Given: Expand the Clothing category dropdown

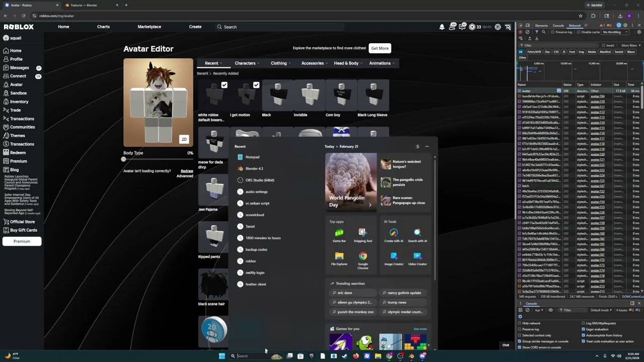Looking at the screenshot, I should point(280,63).
